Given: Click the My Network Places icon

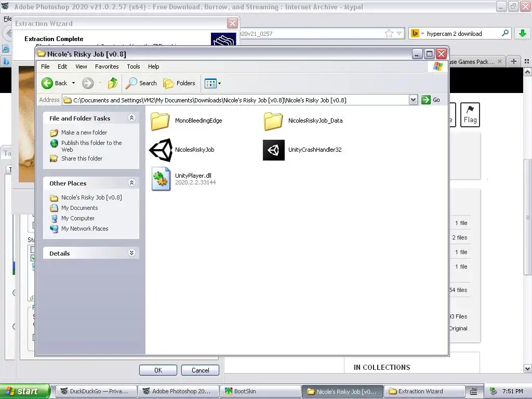Looking at the screenshot, I should 54,229.
